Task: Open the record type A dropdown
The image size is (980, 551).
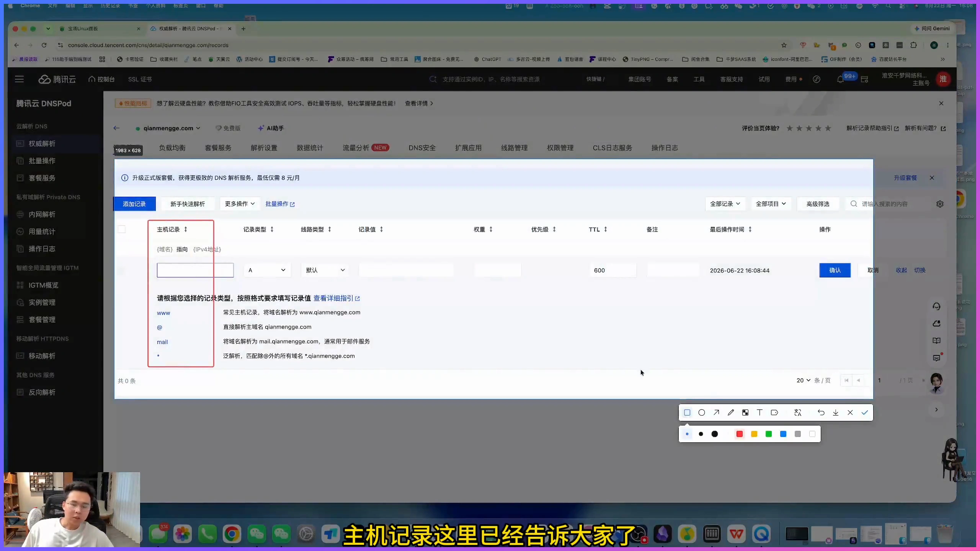Action: (267, 270)
